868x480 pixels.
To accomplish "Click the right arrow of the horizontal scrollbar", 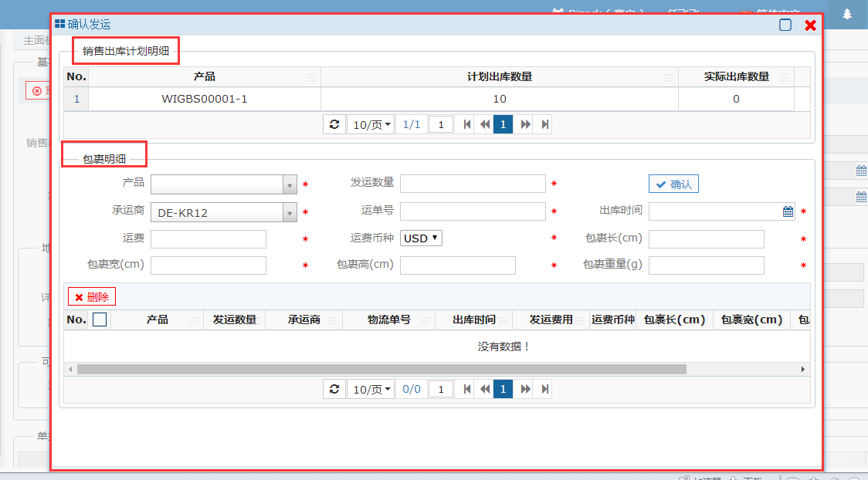I will click(802, 369).
